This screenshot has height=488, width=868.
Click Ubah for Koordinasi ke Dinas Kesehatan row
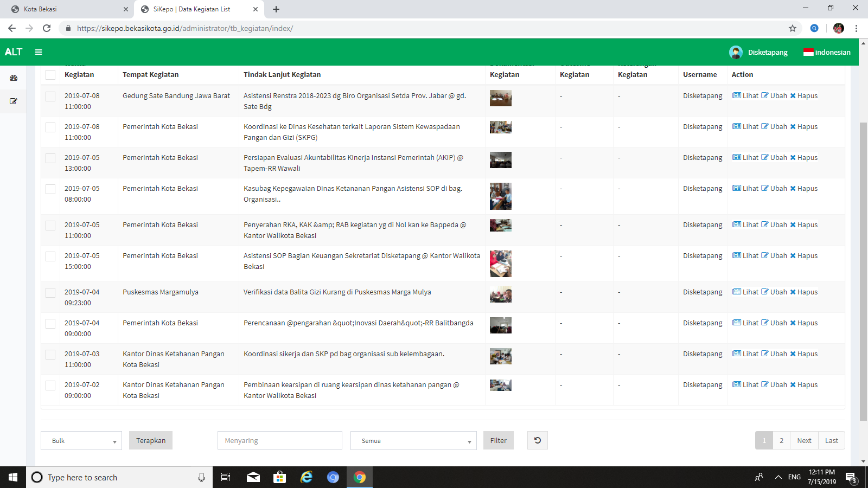tap(774, 126)
